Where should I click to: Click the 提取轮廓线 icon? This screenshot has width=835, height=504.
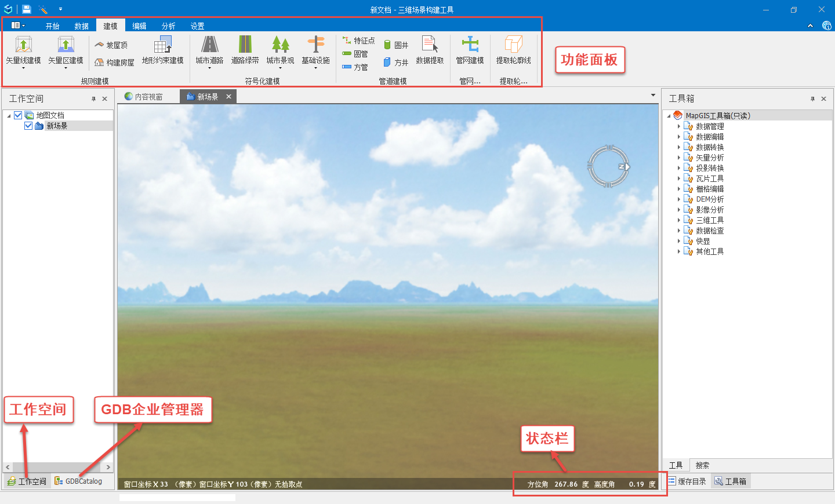tap(513, 45)
